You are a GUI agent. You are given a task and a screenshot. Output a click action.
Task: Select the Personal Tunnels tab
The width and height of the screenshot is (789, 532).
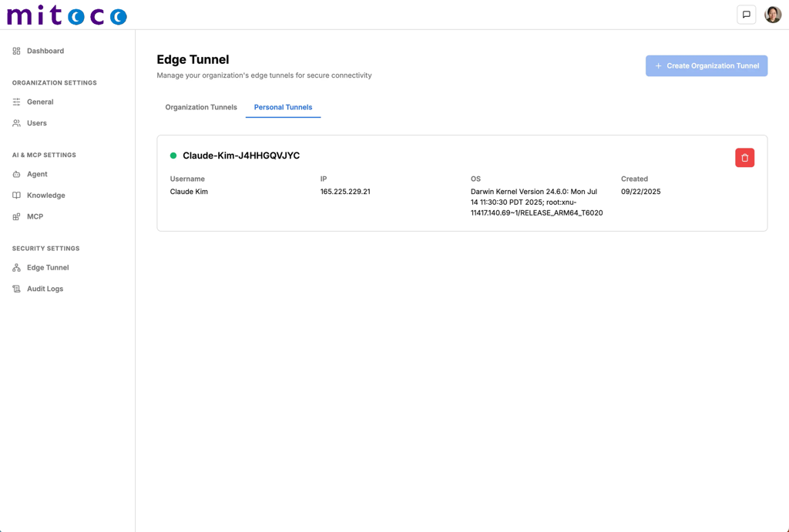[x=283, y=107]
